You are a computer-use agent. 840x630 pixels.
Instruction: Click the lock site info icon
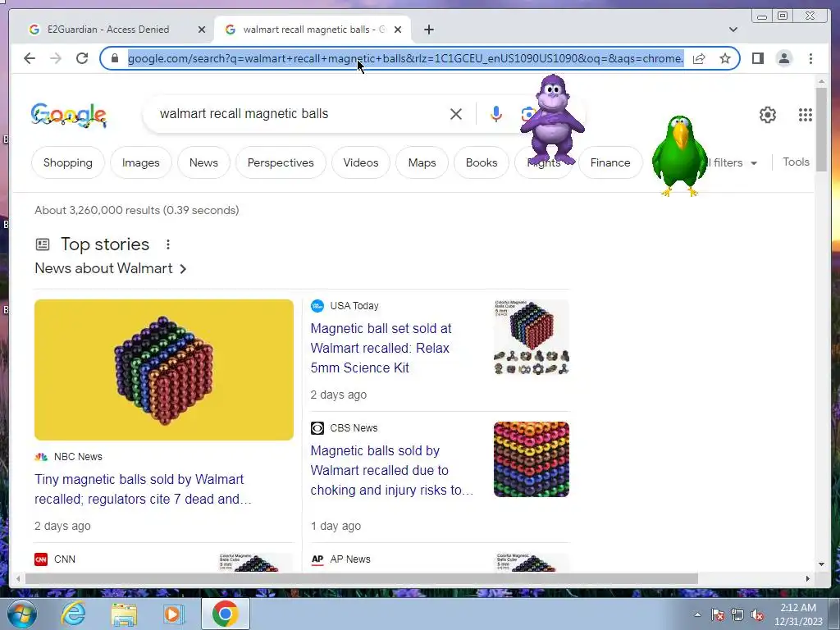tap(115, 58)
